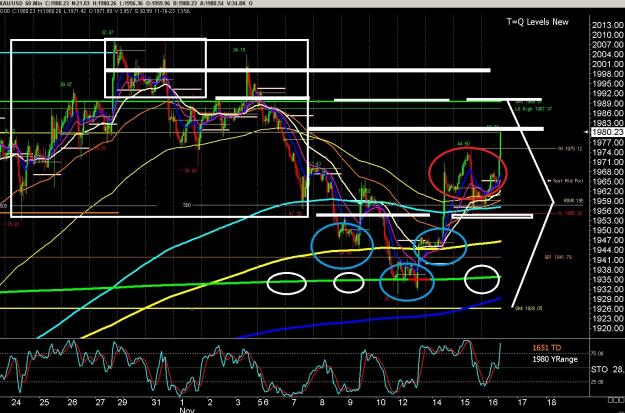This screenshot has width=625, height=413.
Task: Click the 'LS High 1987' green level label
Action: pos(532,109)
